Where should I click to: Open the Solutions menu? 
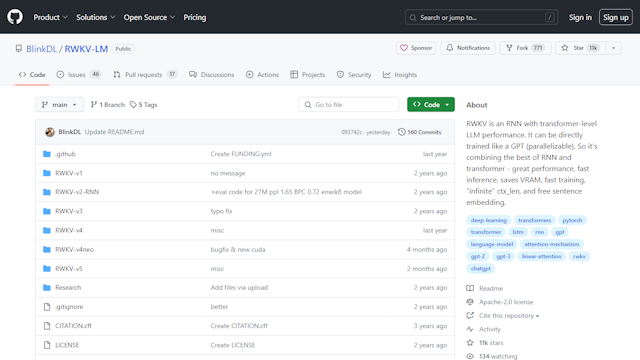click(96, 17)
